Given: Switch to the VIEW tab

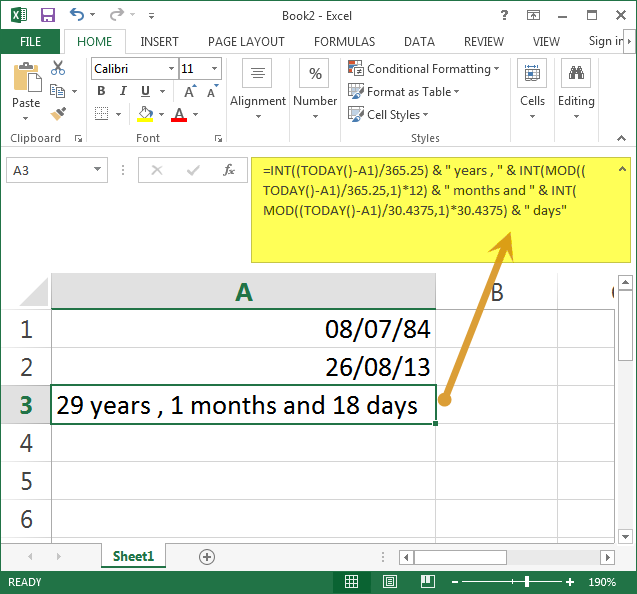Looking at the screenshot, I should [x=546, y=41].
